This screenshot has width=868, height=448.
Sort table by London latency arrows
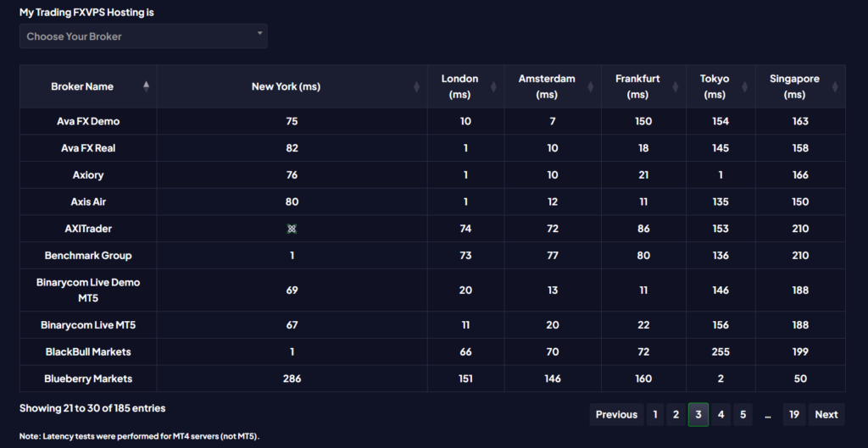(x=493, y=86)
